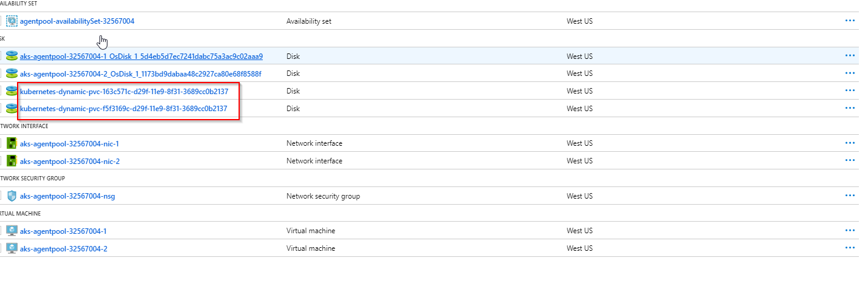Open ellipsis menu for aks-agentpool-32567004-nic-1 row

[x=850, y=143]
